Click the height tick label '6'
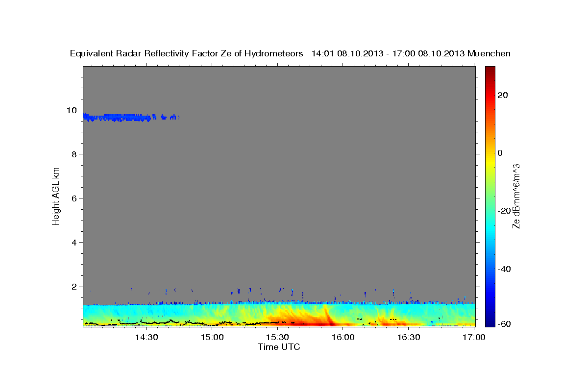 74,198
